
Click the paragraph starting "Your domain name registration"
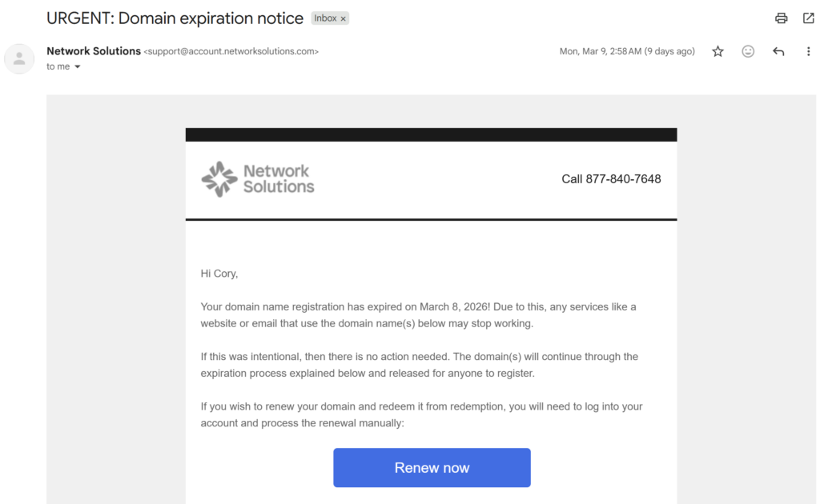(418, 315)
